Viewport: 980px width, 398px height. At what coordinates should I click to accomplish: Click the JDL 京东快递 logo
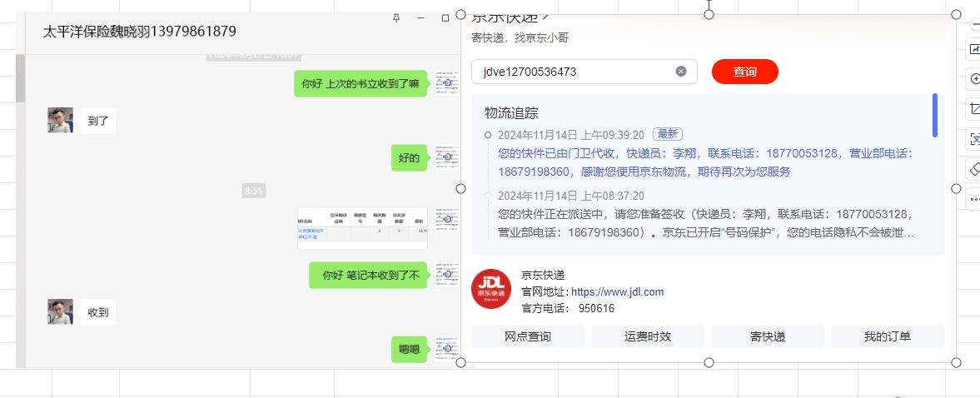491,288
